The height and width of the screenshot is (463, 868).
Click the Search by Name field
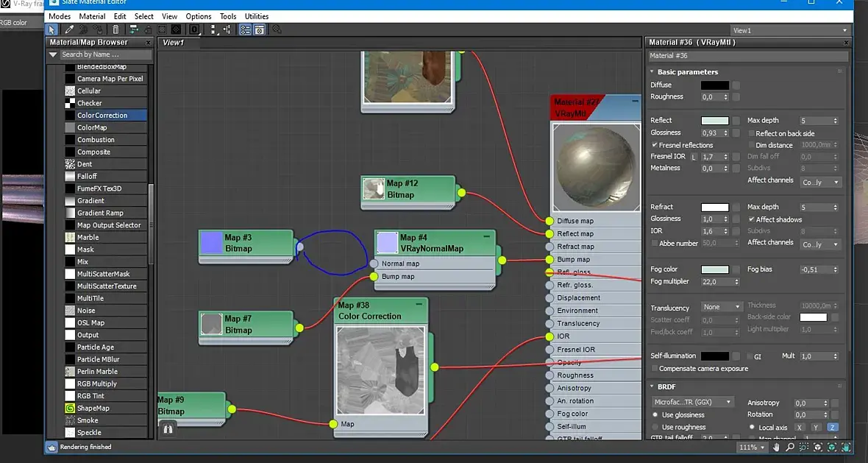click(x=100, y=54)
